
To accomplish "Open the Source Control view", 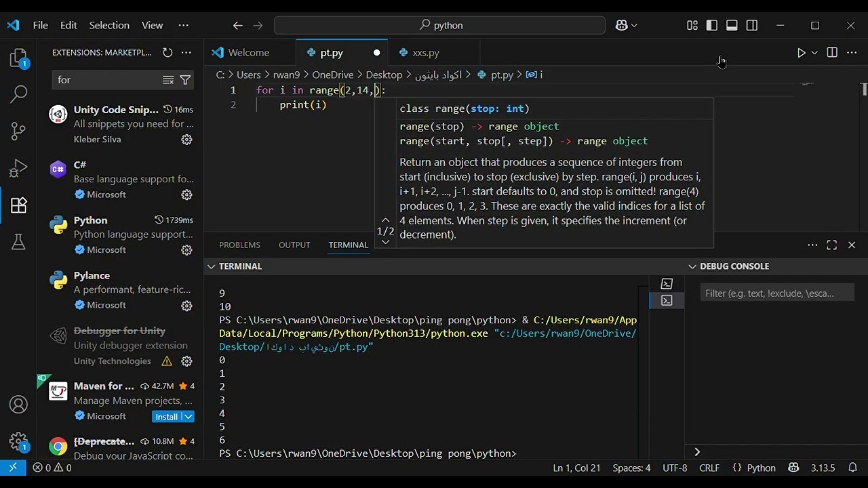I will point(18,131).
